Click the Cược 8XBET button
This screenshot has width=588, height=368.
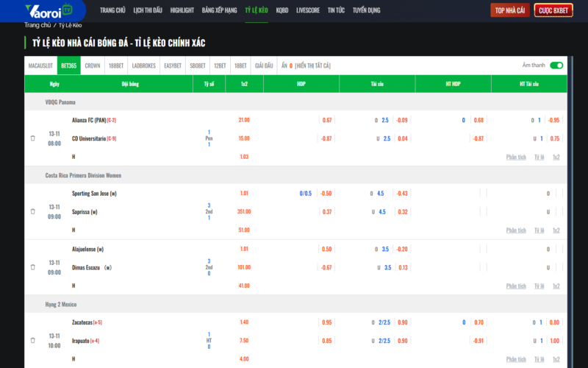point(553,10)
